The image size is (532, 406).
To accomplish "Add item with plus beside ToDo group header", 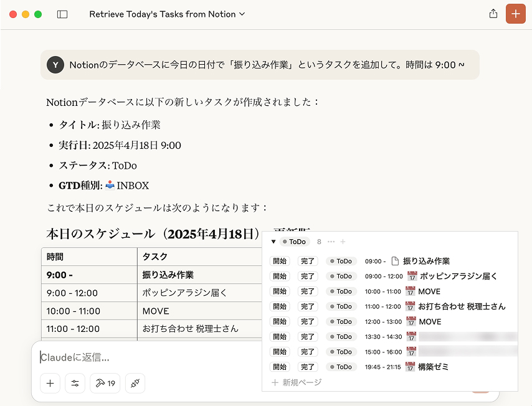I will (343, 242).
